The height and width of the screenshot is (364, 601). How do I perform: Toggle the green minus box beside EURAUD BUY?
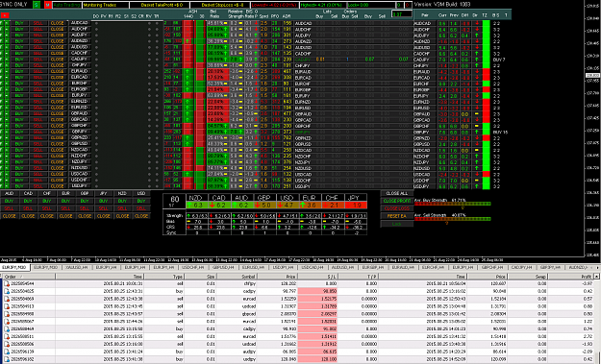point(7,72)
